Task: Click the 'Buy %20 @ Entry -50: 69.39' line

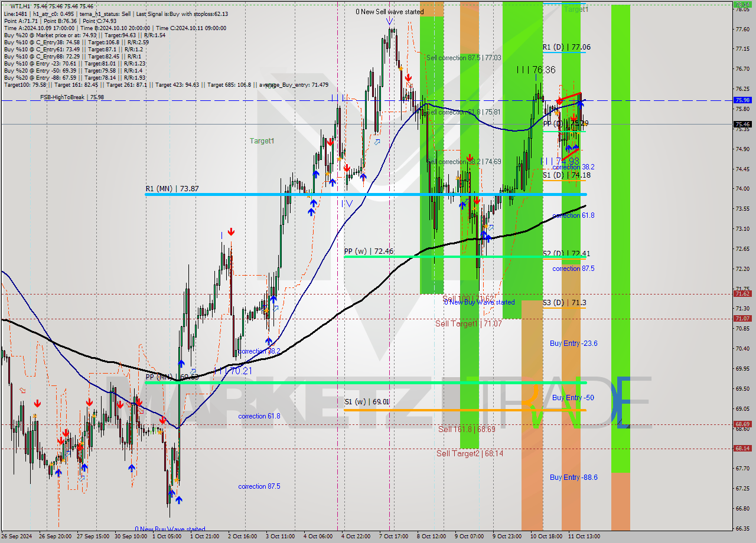Action: 74,71
